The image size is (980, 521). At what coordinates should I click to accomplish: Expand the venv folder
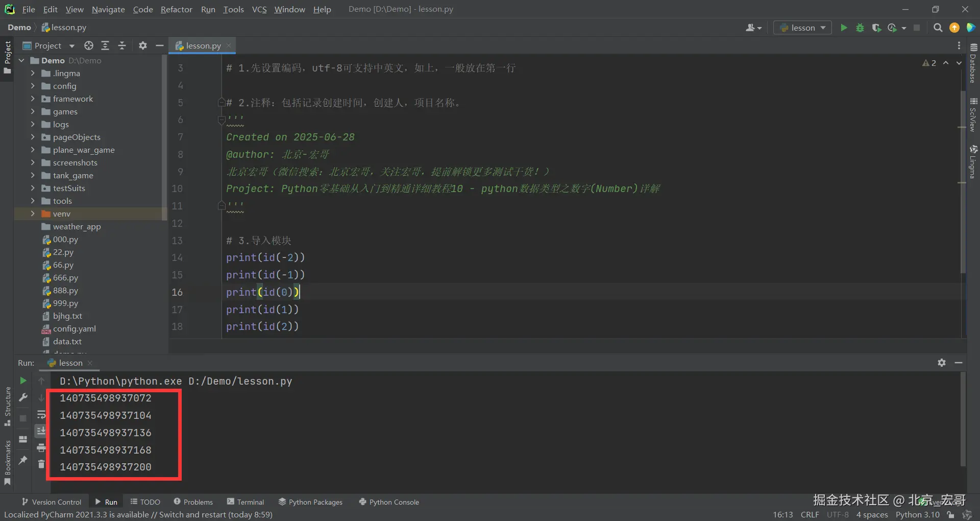pos(33,214)
